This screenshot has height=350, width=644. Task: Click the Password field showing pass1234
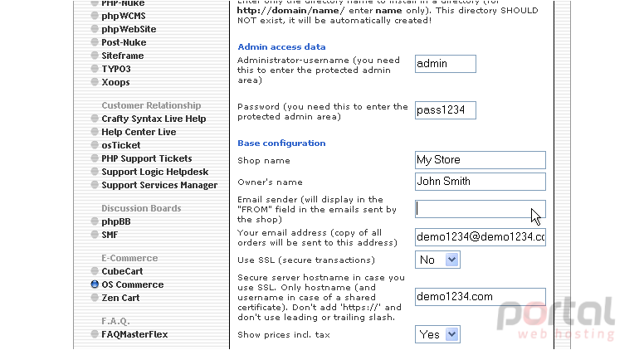[x=445, y=110]
